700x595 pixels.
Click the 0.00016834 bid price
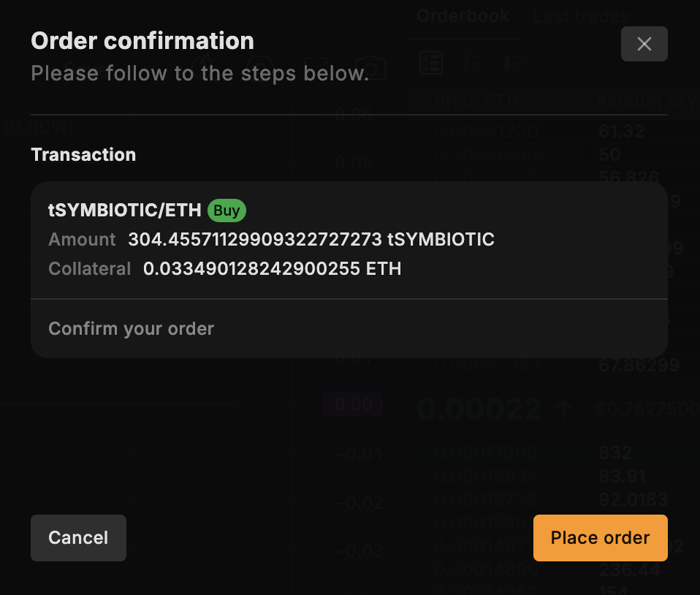click(486, 477)
